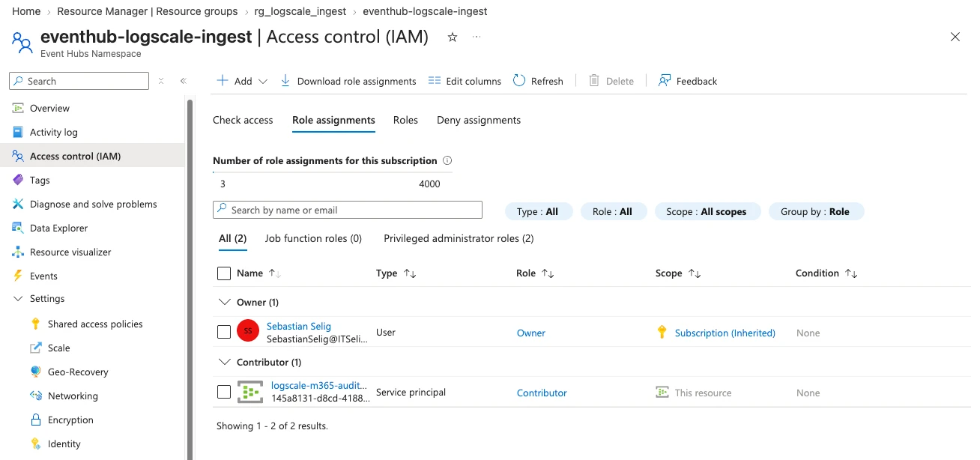This screenshot has width=980, height=460.
Task: Close the Access control blade
Action: [x=955, y=37]
